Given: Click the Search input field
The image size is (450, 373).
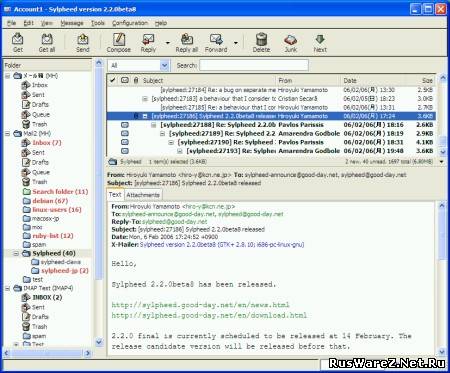Looking at the screenshot, I should pos(254,65).
